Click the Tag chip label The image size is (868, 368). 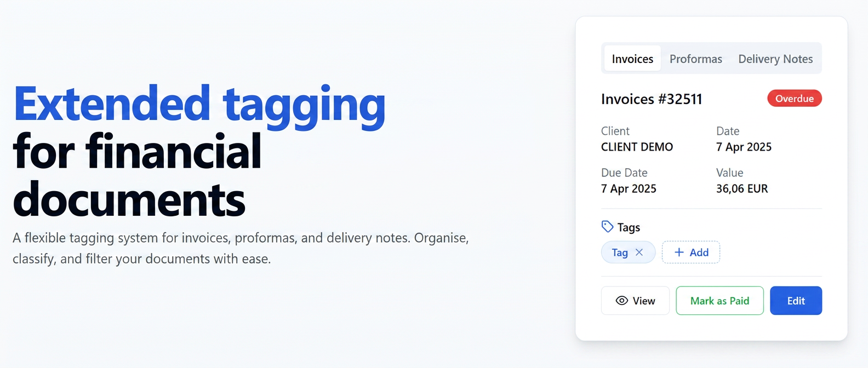coord(620,252)
